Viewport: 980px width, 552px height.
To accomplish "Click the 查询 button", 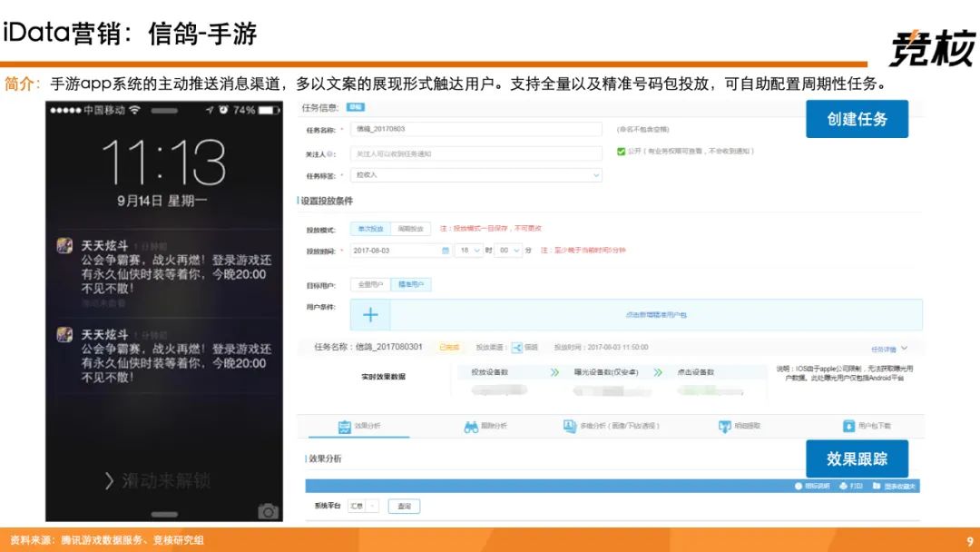I will pyautogui.click(x=404, y=507).
